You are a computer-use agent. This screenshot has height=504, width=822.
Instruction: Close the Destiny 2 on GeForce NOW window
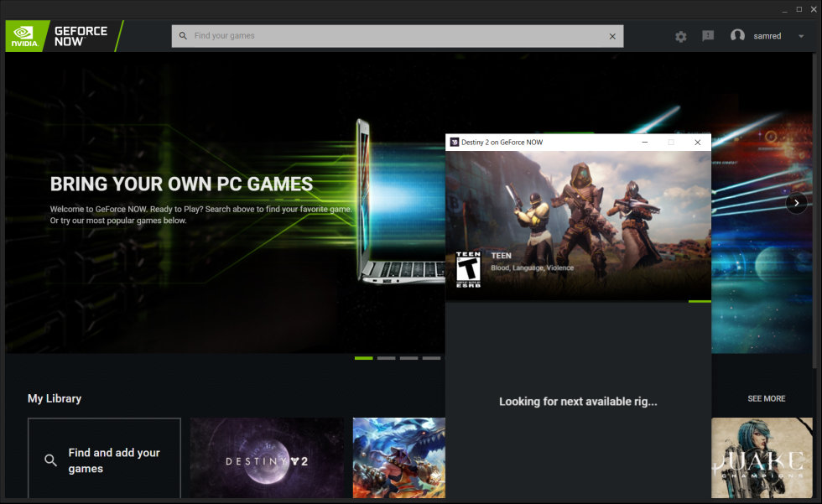coord(698,142)
